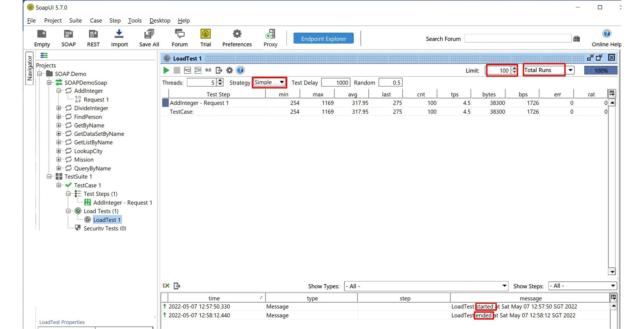The width and height of the screenshot is (644, 329).
Task: Click the Limit stepper arrows
Action: pyautogui.click(x=514, y=70)
